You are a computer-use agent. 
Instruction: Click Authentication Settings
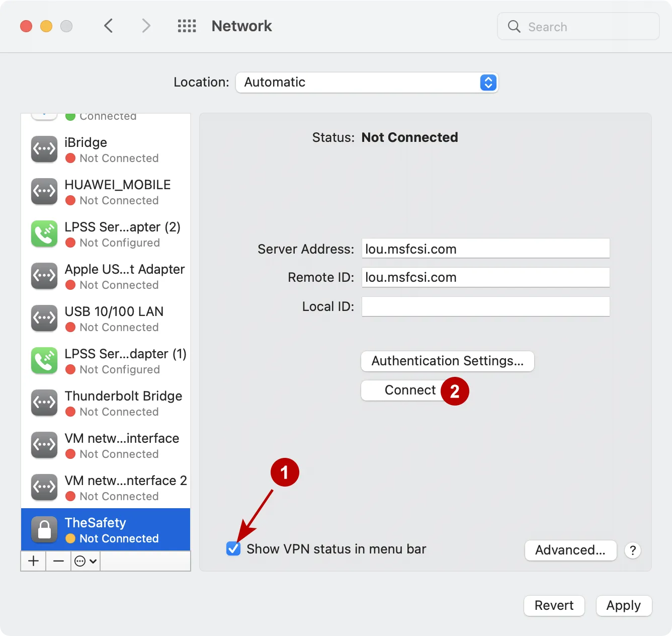coord(447,361)
